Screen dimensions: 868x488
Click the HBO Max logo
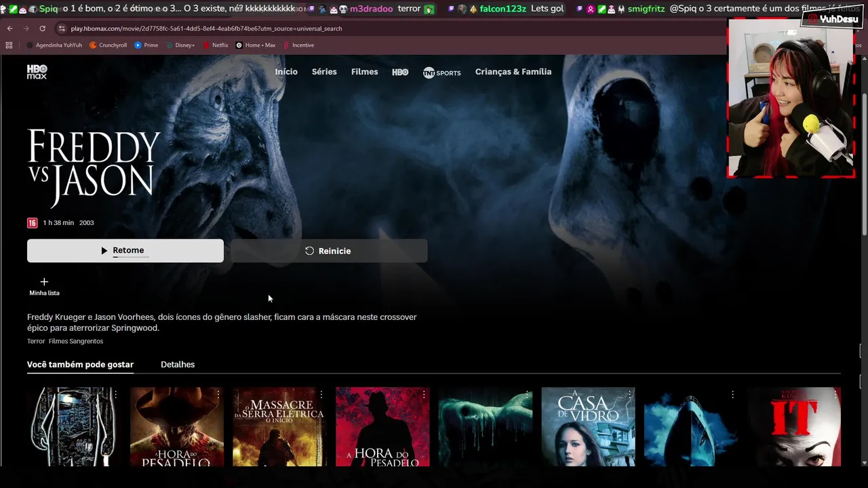(x=37, y=72)
